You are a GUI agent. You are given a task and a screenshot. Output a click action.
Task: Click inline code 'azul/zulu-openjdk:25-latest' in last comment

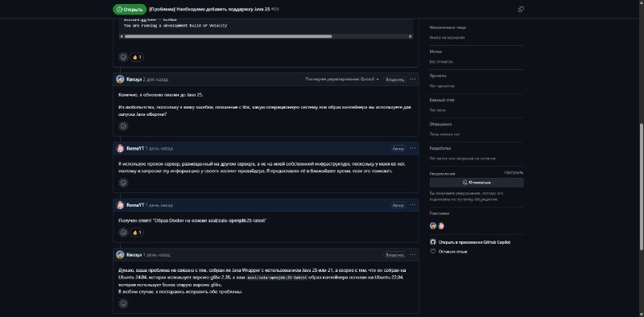tap(277, 278)
